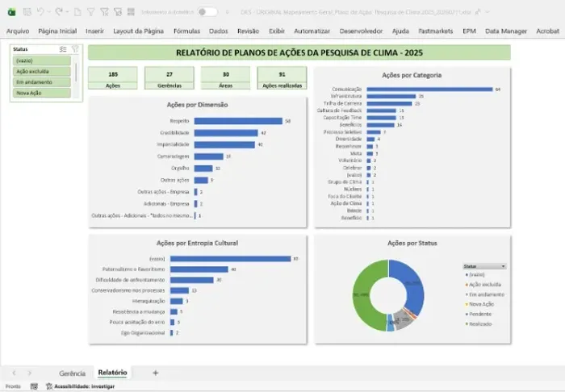Undo the last action with the Undo arrow
565x392 pixels.
40,12
